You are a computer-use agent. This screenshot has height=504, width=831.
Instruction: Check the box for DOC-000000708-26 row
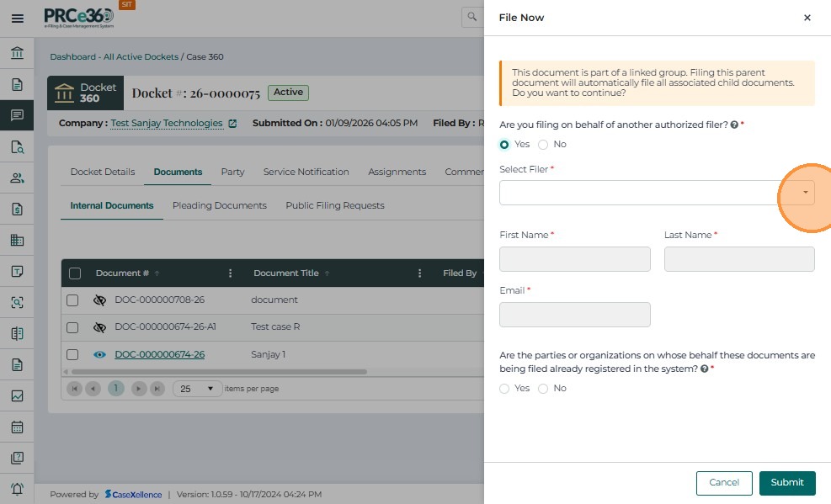coord(72,300)
